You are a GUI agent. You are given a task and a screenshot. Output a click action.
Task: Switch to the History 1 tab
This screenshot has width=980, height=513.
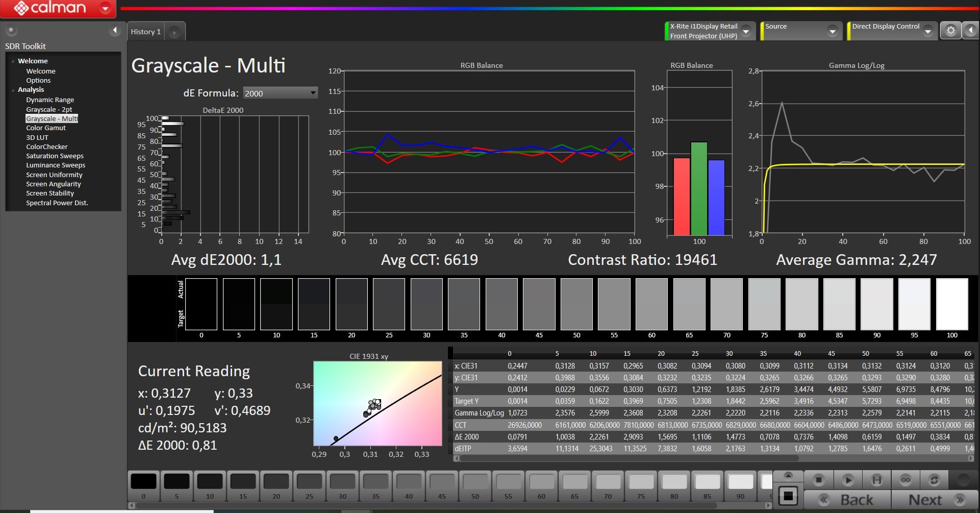[146, 32]
